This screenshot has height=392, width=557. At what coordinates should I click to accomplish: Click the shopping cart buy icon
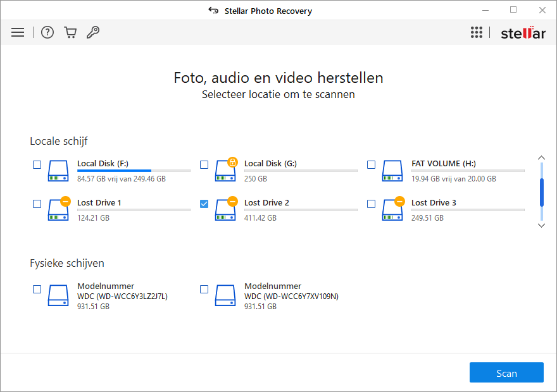tap(70, 32)
